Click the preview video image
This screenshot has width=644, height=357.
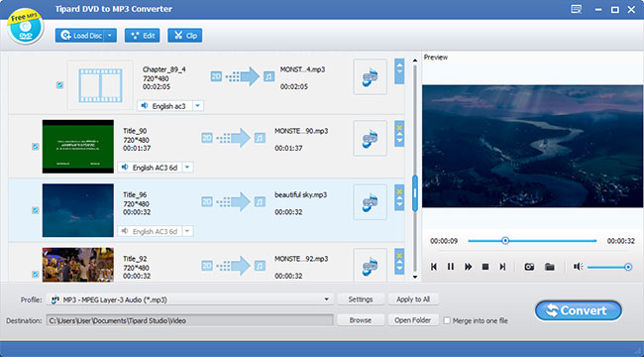click(532, 146)
